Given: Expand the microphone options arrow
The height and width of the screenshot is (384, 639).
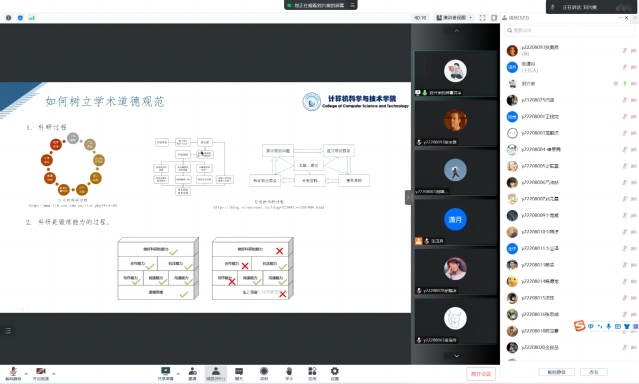Looking at the screenshot, I should 26,373.
